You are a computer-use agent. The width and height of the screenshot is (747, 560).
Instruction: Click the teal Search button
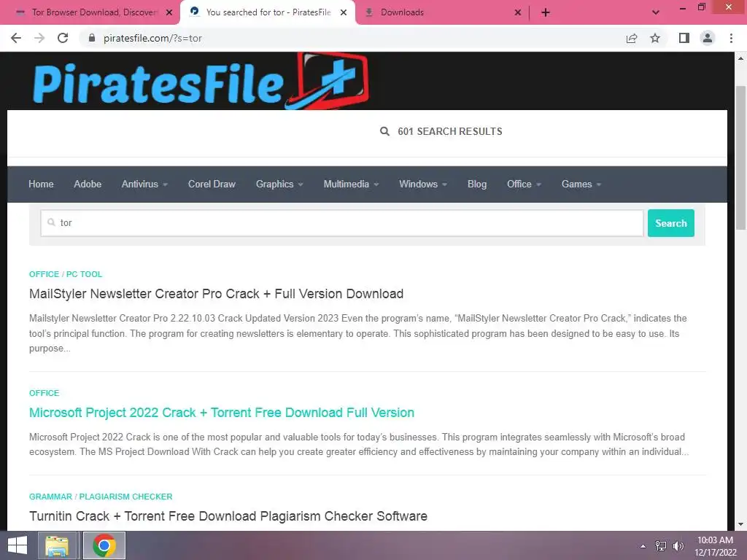point(671,223)
